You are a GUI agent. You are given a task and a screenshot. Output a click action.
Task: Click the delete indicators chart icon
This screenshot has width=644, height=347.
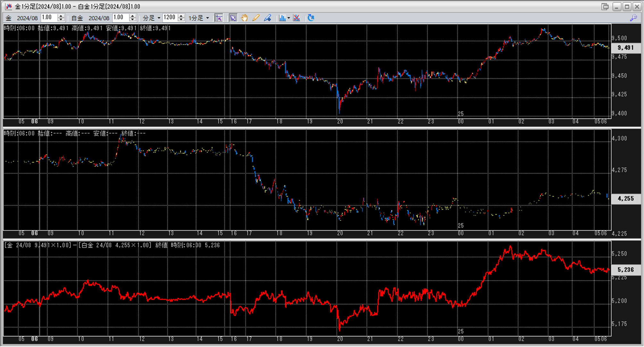(x=297, y=18)
